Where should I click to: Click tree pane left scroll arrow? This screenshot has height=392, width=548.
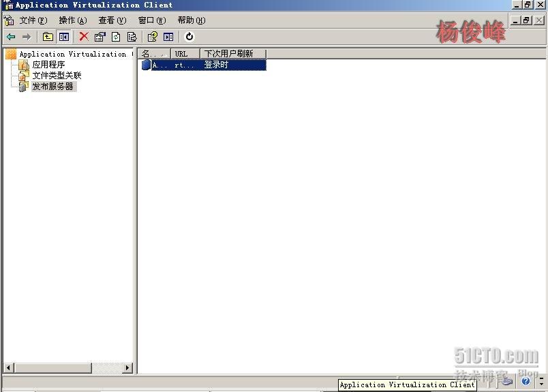tap(8, 368)
